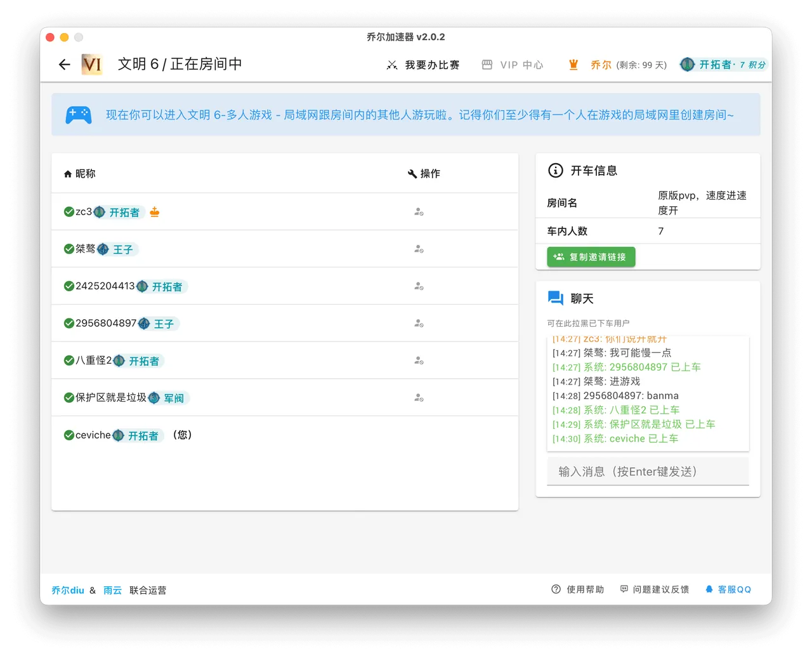Block user 桀骜 via action icon
Viewport: 812px width, 658px height.
(419, 249)
